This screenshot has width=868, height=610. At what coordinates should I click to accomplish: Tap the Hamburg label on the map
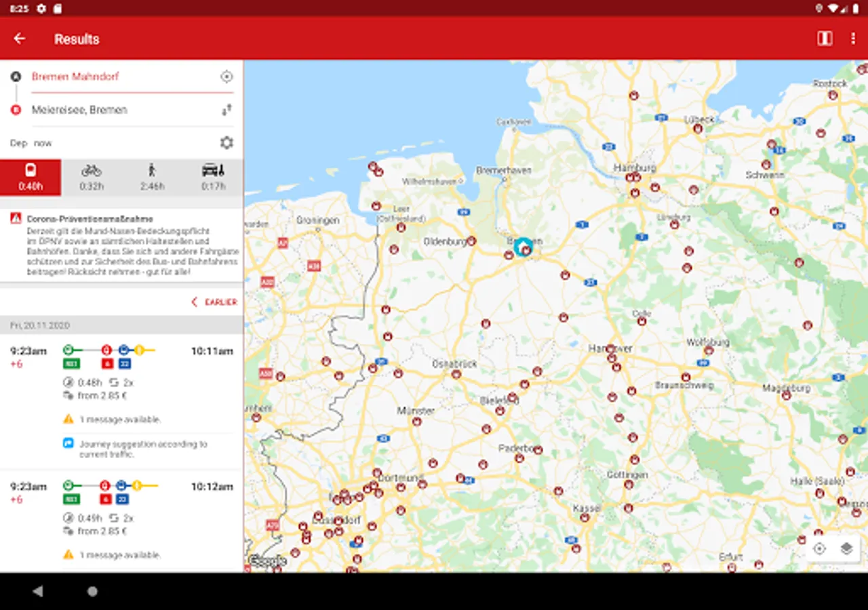click(635, 167)
